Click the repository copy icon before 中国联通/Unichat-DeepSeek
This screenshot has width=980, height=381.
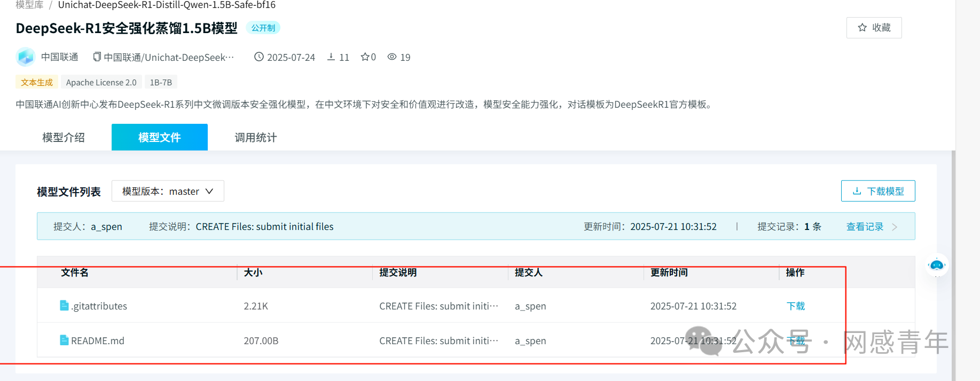[97, 57]
